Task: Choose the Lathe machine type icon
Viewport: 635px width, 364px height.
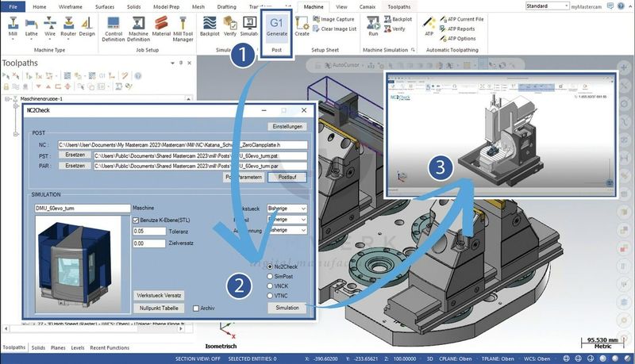Action: [x=31, y=27]
